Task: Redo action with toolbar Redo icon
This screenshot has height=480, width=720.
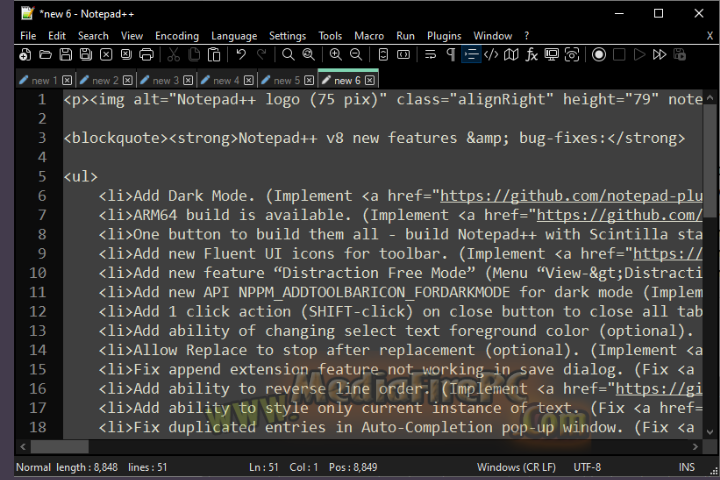Action: 261,55
